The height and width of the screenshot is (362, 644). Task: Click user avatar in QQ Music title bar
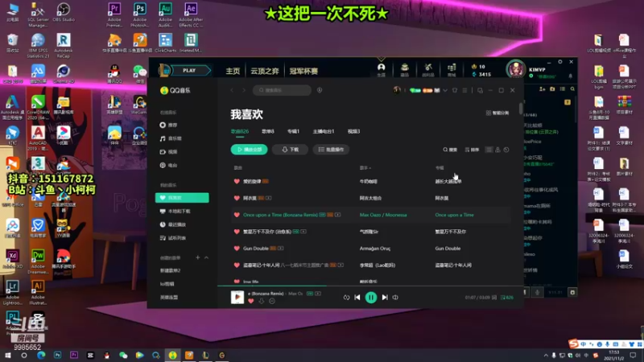397,90
